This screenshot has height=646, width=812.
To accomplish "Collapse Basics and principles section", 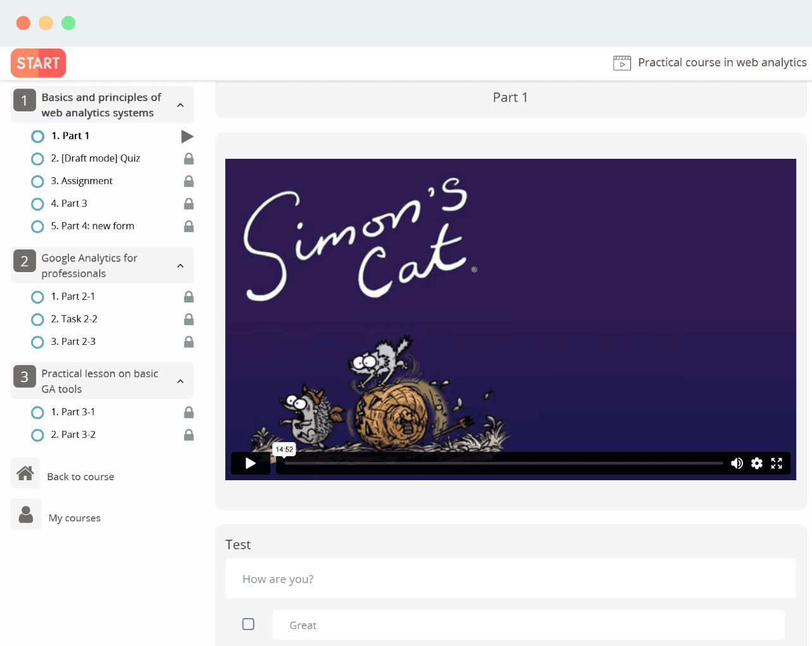I will click(180, 105).
